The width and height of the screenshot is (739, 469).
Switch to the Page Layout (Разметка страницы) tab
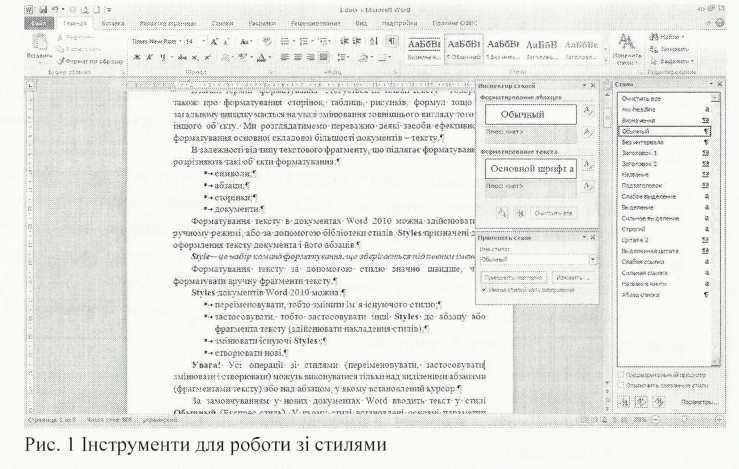click(x=168, y=23)
